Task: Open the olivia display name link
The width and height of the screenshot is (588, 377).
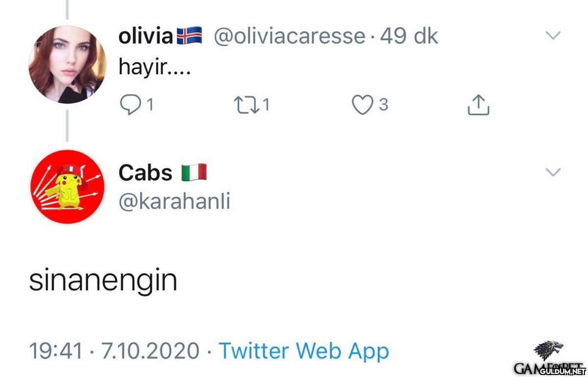Action: [146, 36]
